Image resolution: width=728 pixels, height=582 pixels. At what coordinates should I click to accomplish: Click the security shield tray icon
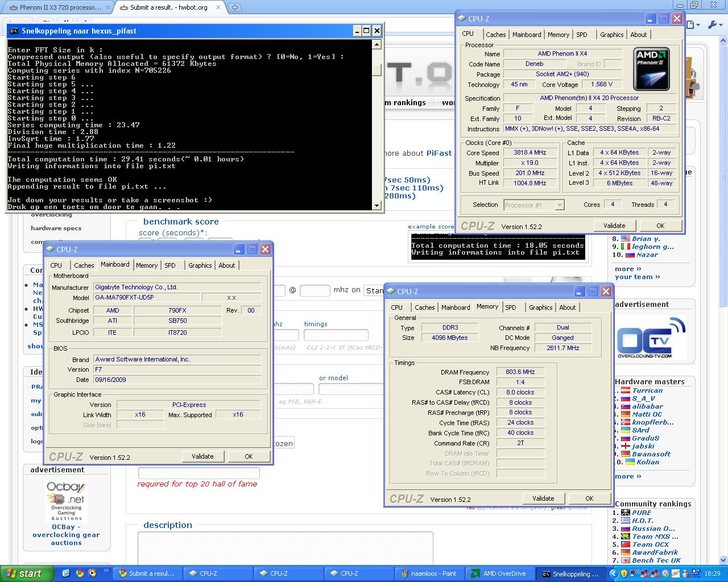624,573
